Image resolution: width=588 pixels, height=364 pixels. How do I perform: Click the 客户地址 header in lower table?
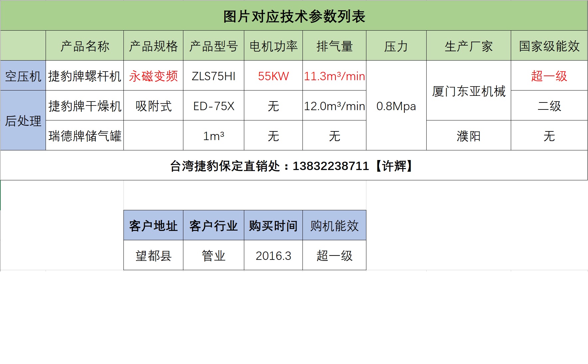pos(153,226)
